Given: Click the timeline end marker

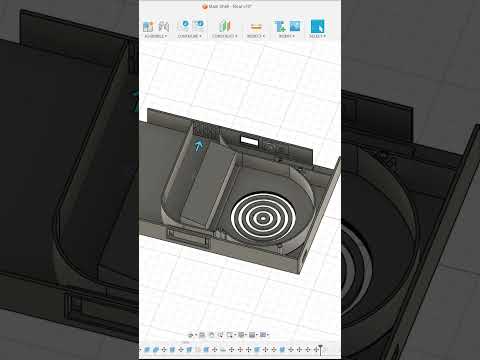Looking at the screenshot, I should (320, 350).
